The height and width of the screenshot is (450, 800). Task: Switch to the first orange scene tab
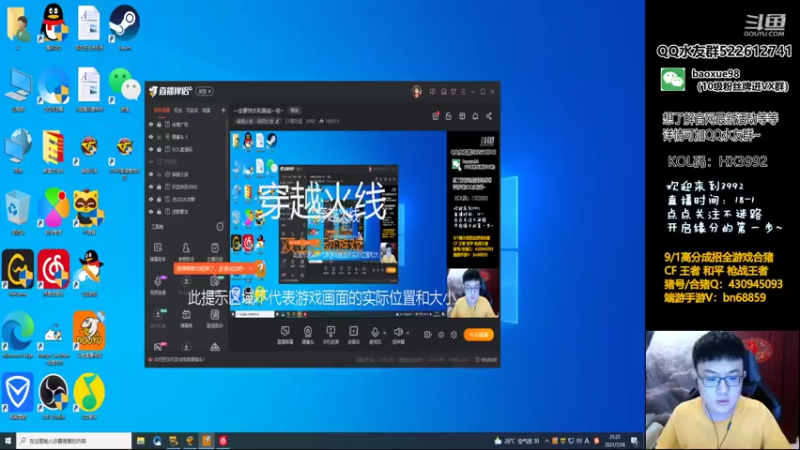tap(162, 110)
